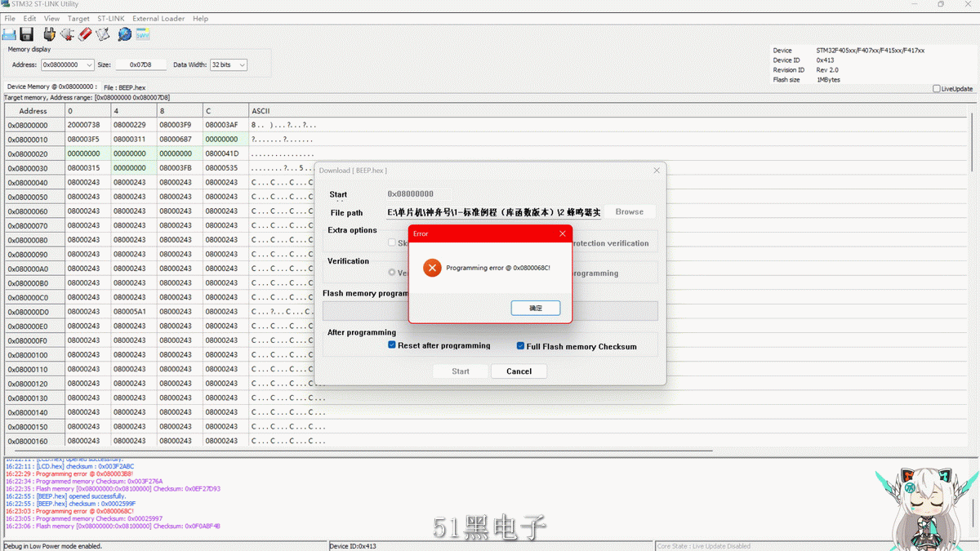Click the Start button in Download dialog

[x=461, y=371]
